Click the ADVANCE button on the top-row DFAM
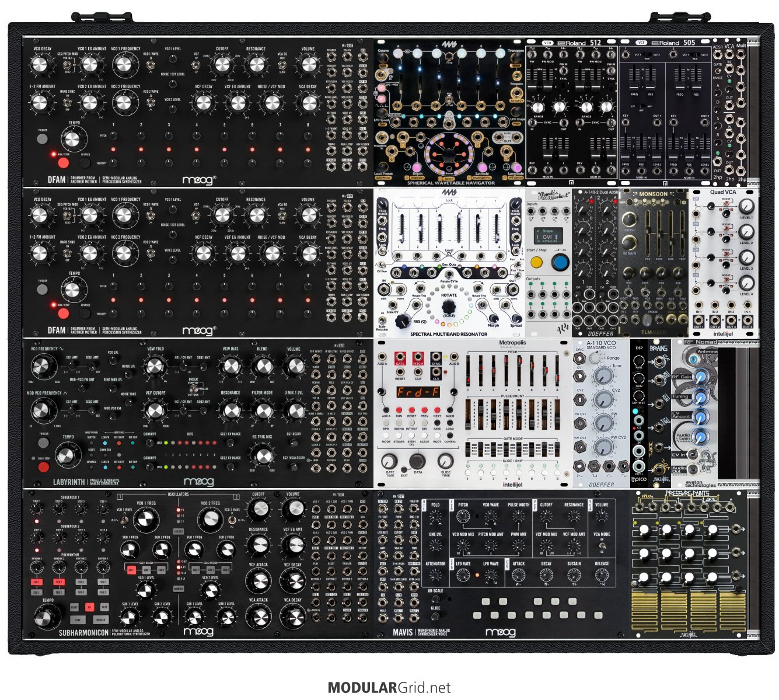 coord(85,162)
